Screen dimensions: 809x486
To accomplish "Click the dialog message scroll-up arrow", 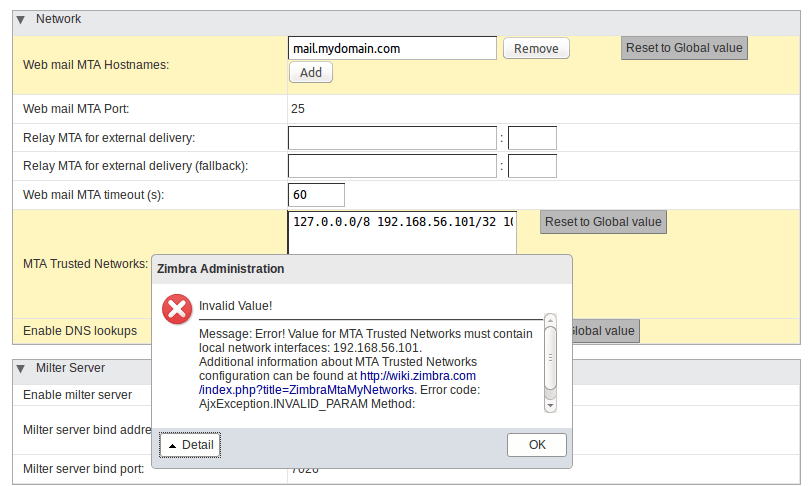I will [551, 320].
